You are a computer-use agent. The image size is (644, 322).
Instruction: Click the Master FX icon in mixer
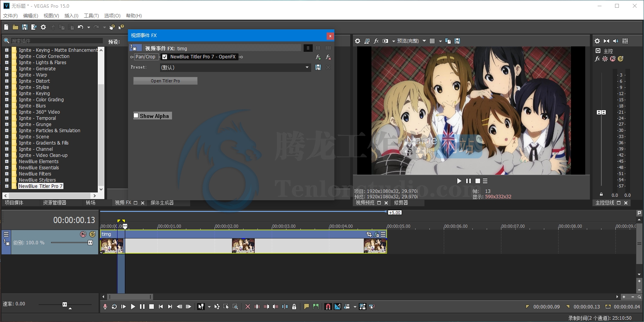598,59
